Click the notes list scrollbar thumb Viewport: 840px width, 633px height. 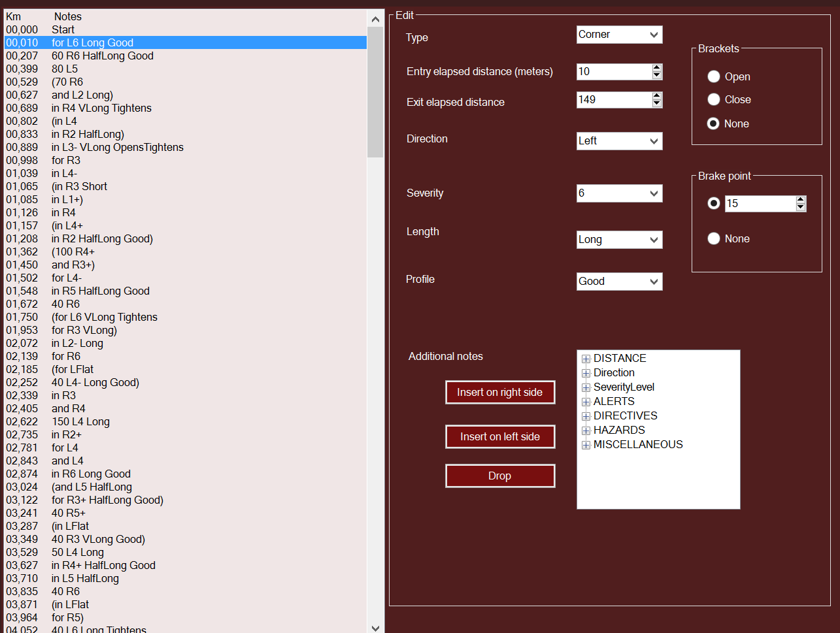point(375,92)
